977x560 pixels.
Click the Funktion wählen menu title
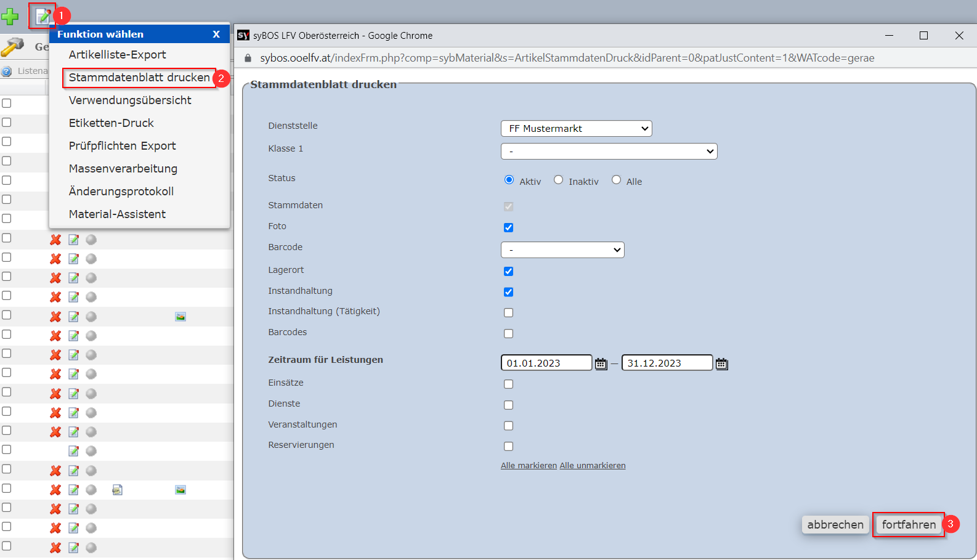(x=100, y=34)
